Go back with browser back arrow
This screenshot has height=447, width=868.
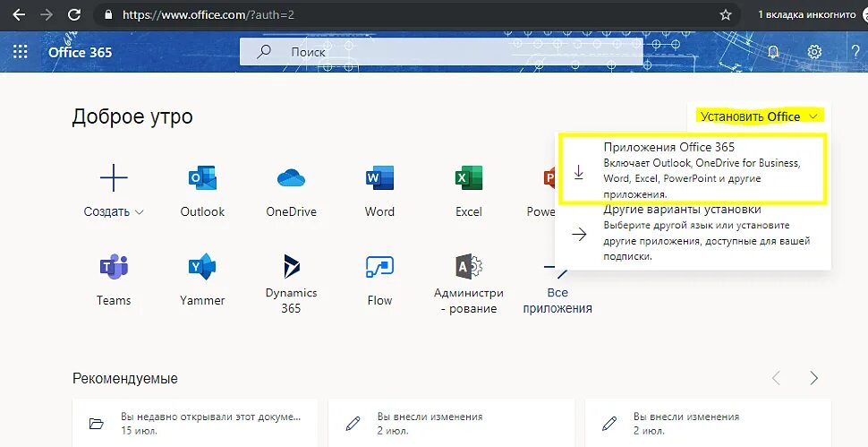19,15
